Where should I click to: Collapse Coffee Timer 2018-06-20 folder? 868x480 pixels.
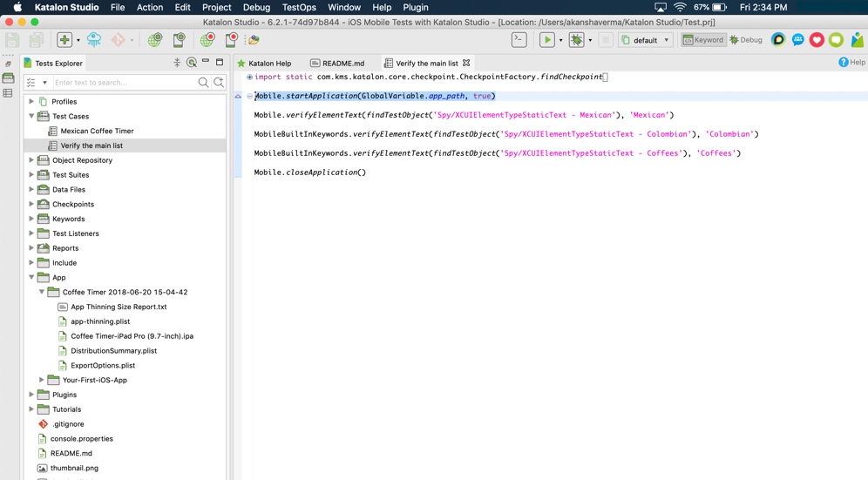click(x=42, y=292)
